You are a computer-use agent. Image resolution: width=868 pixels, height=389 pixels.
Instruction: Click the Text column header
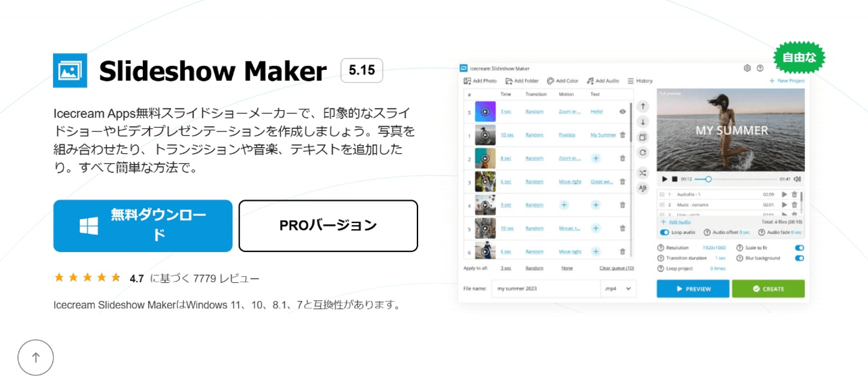(x=595, y=94)
